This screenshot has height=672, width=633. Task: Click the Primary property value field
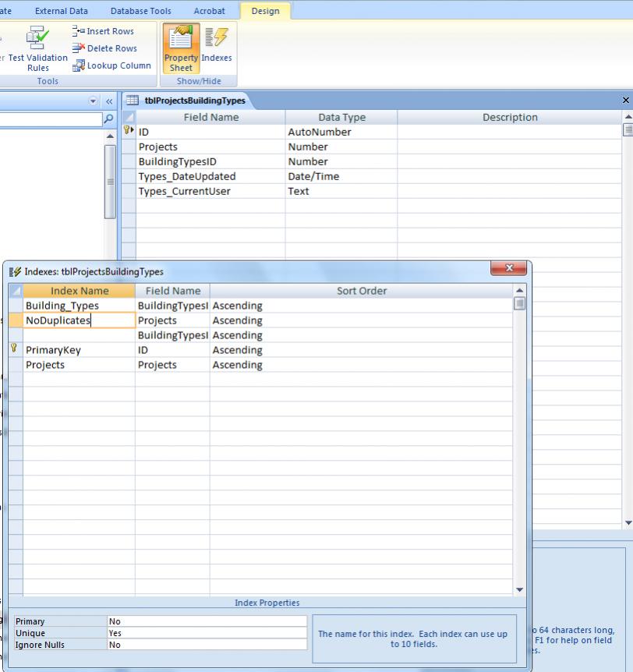pyautogui.click(x=207, y=621)
